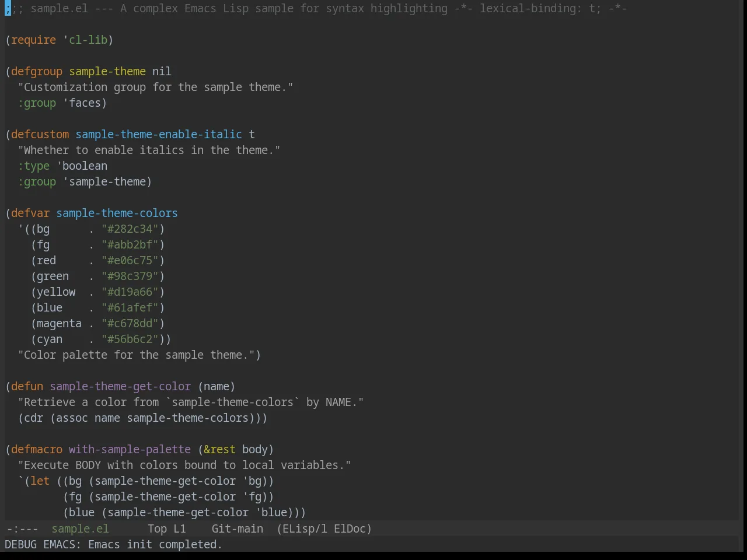Click function name 'sample-theme-get-color' after defun

pos(120,386)
